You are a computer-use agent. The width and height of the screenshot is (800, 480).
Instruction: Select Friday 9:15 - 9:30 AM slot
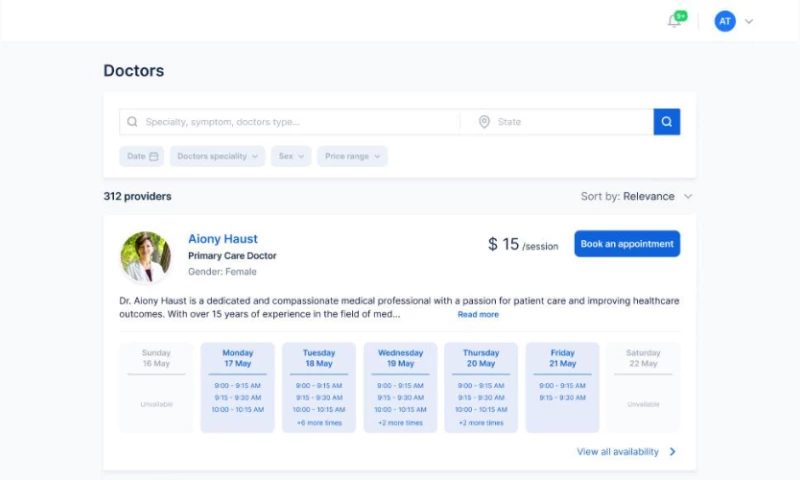click(x=562, y=397)
